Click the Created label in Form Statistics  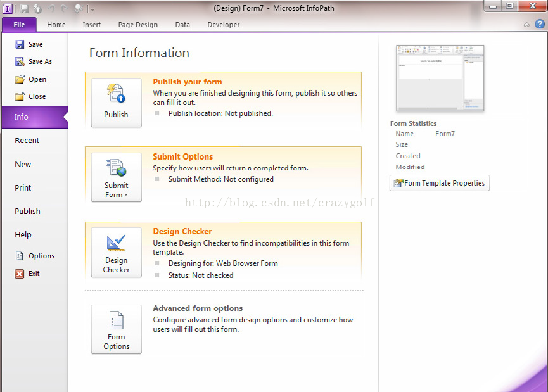pyautogui.click(x=408, y=156)
